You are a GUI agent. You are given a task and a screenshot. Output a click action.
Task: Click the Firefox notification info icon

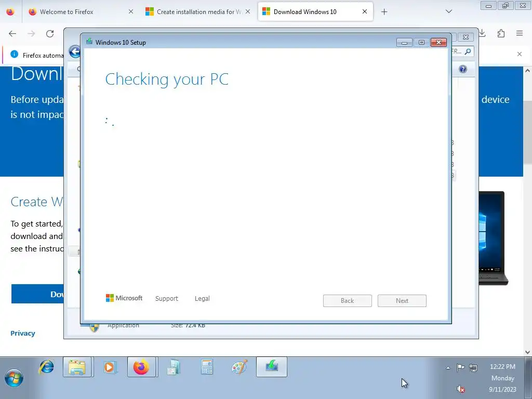14,54
